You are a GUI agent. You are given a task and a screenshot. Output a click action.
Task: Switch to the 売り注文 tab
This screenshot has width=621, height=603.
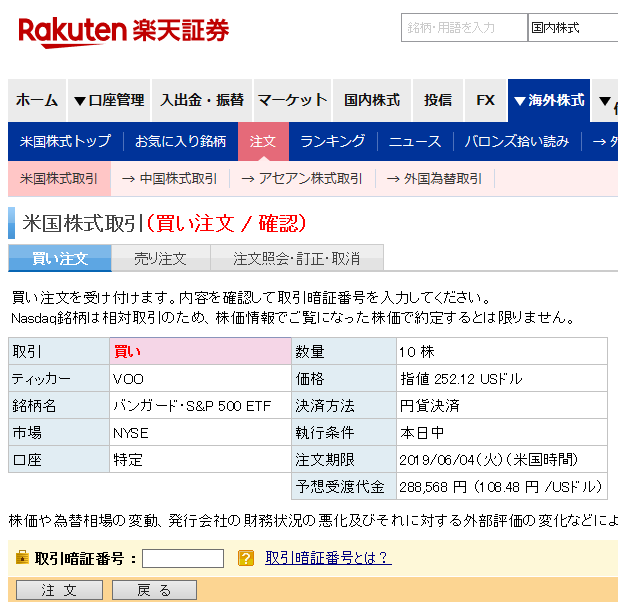[160, 259]
